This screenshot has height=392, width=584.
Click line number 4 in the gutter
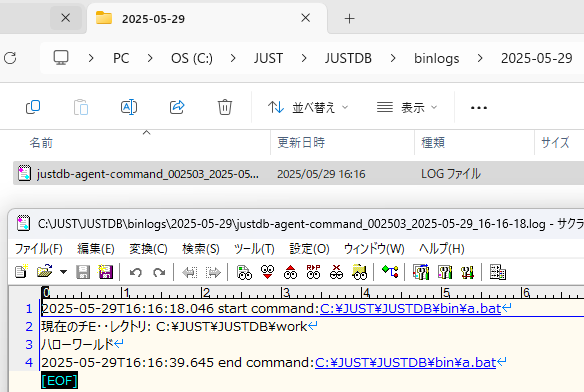point(29,363)
